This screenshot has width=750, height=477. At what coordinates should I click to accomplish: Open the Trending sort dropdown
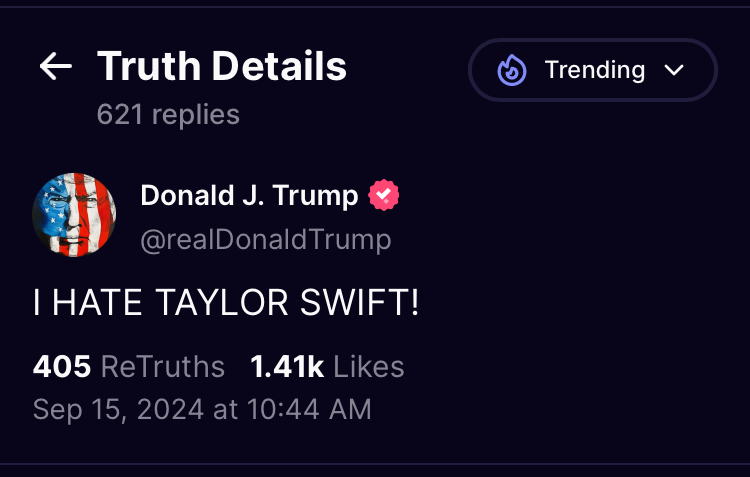coord(592,70)
